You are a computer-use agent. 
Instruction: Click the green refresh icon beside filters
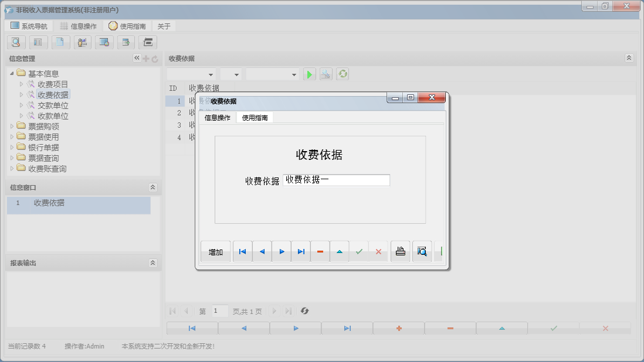(x=343, y=74)
